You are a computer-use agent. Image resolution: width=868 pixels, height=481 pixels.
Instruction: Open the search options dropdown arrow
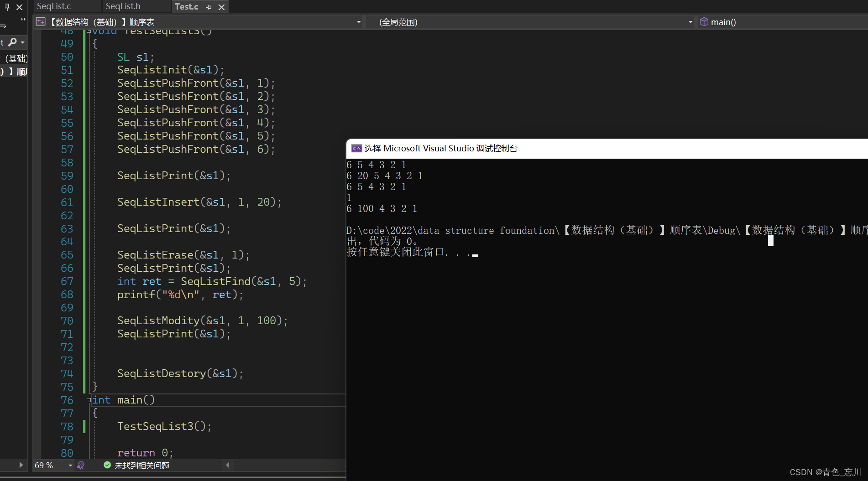pyautogui.click(x=22, y=42)
